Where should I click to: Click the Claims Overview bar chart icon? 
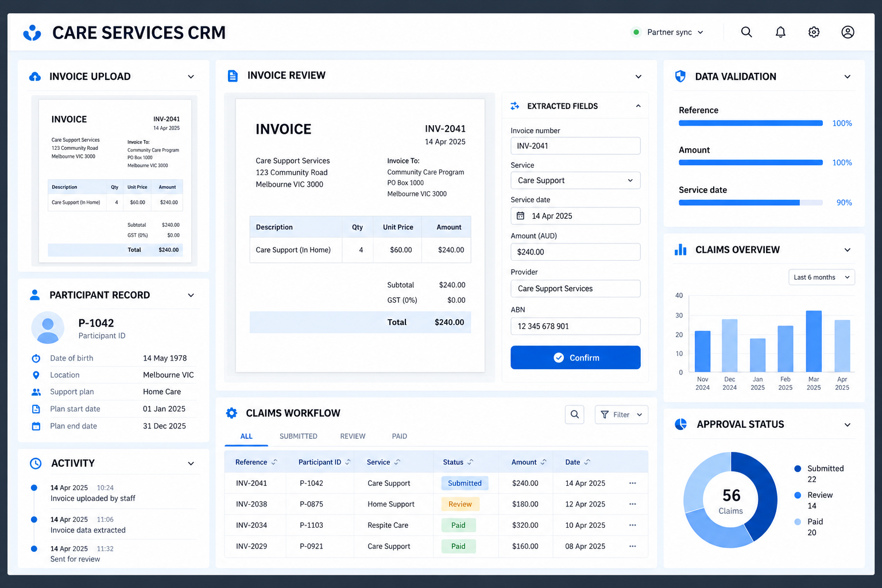[680, 250]
